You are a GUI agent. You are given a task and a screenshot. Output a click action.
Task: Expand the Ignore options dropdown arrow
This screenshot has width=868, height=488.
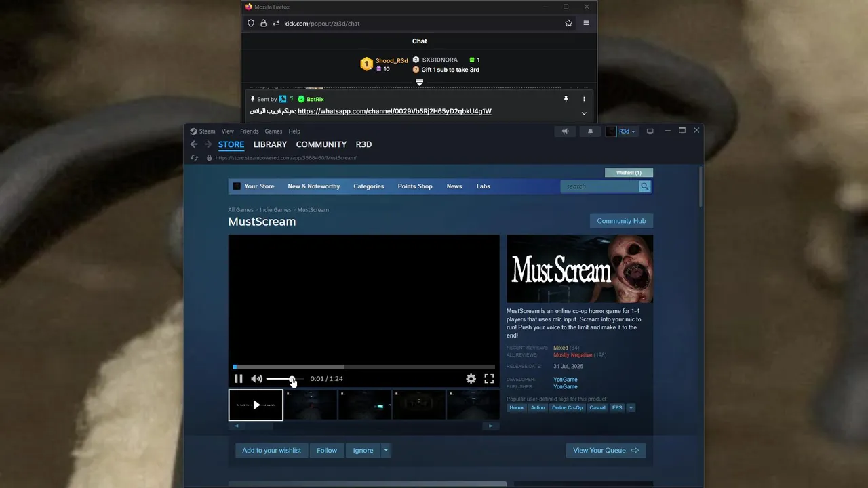[x=386, y=450]
